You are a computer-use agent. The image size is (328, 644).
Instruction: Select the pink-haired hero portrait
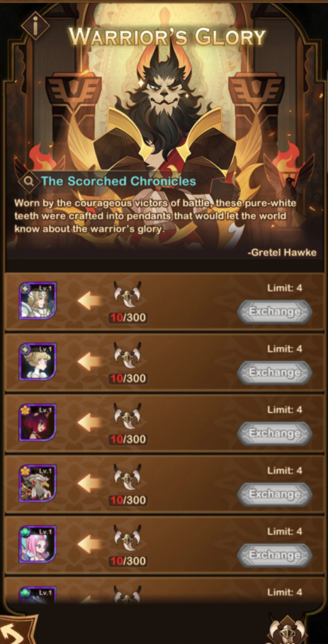[x=38, y=544]
